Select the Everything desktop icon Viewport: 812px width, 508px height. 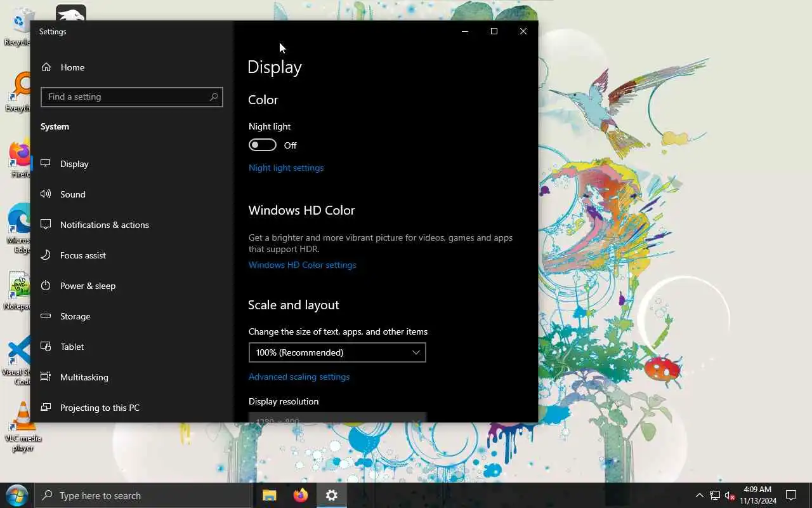click(19, 92)
